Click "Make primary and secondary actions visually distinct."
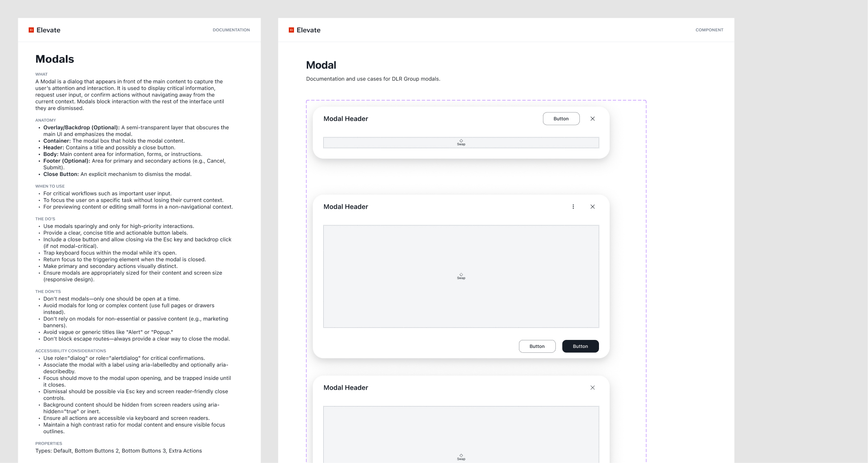This screenshot has width=868, height=463. 110,266
